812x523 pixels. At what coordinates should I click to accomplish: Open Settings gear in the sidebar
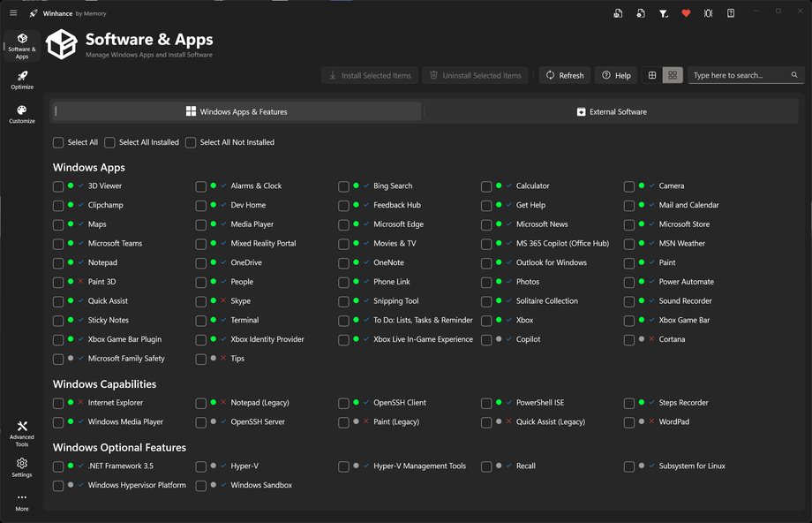(x=22, y=466)
